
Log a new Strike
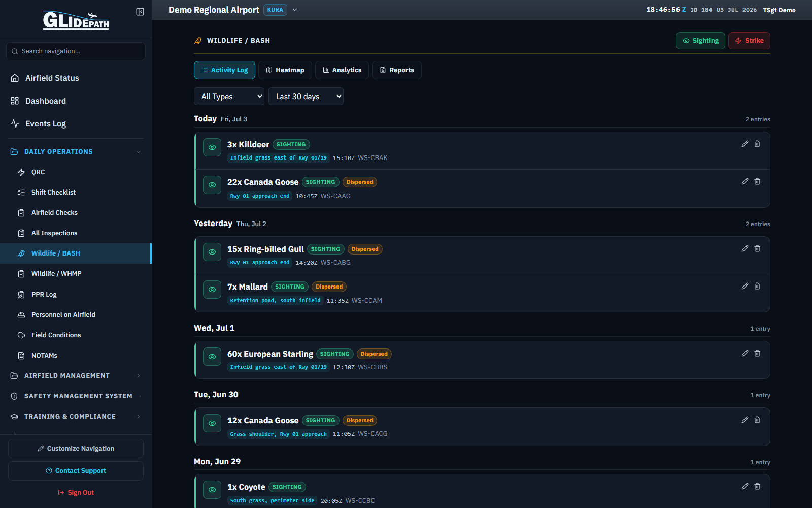749,41
